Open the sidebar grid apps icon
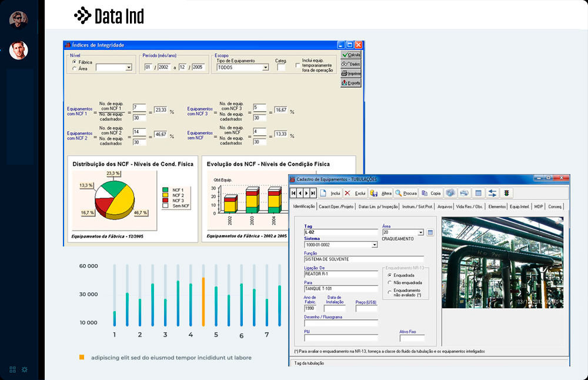The image size is (588, 380). tap(12, 369)
